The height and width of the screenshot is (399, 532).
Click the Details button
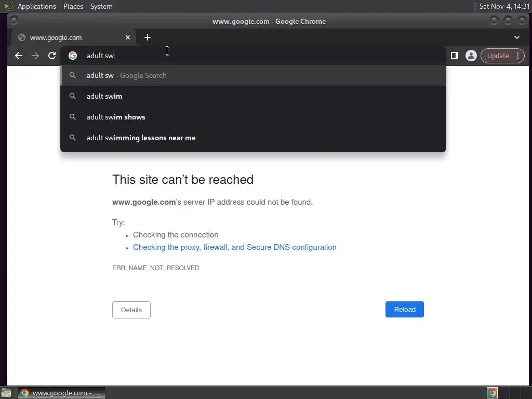pyautogui.click(x=131, y=310)
